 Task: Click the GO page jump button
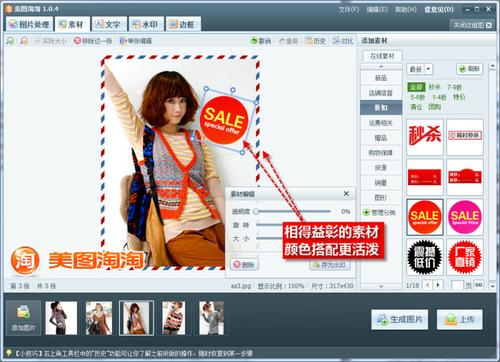(479, 285)
